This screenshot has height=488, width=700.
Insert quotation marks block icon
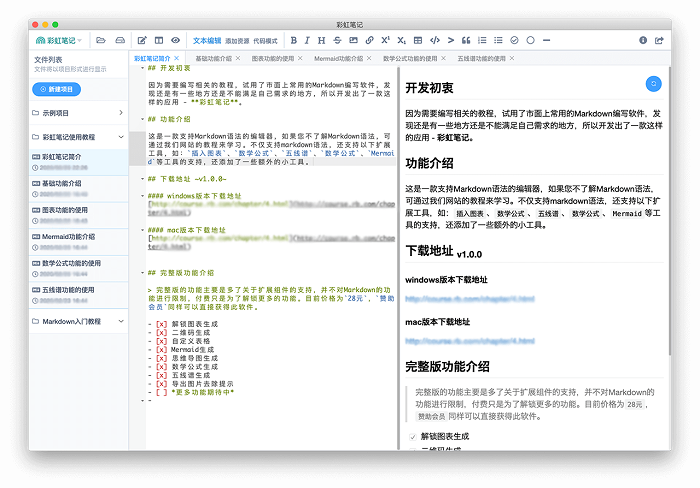466,40
